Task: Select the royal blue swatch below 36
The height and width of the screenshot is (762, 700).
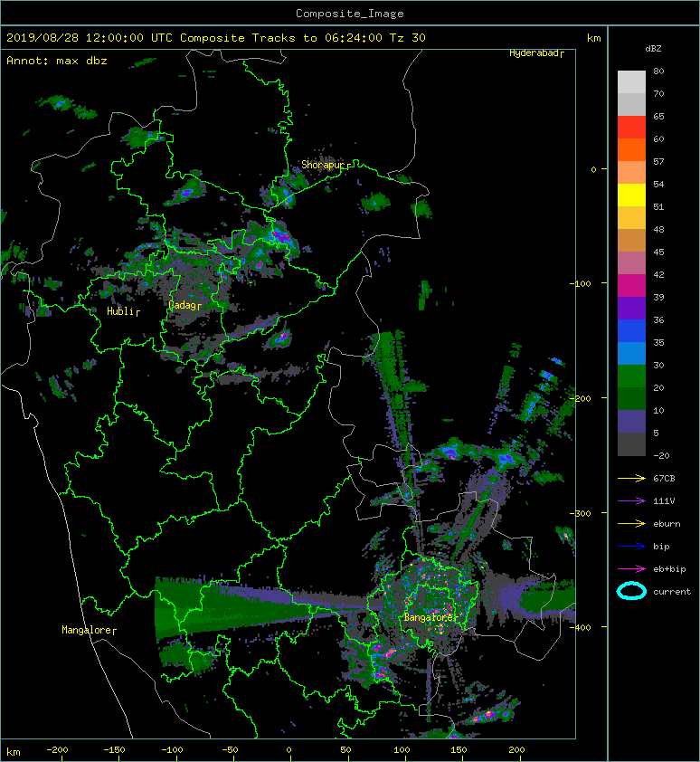Action: [x=631, y=331]
